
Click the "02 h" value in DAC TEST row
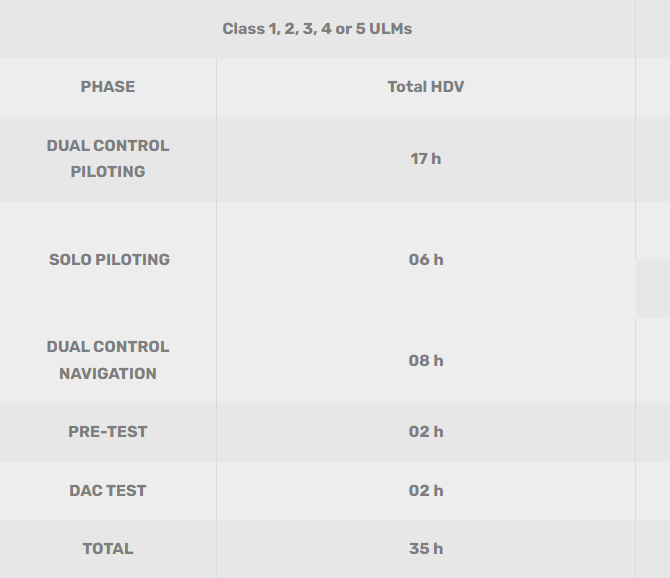tap(425, 491)
